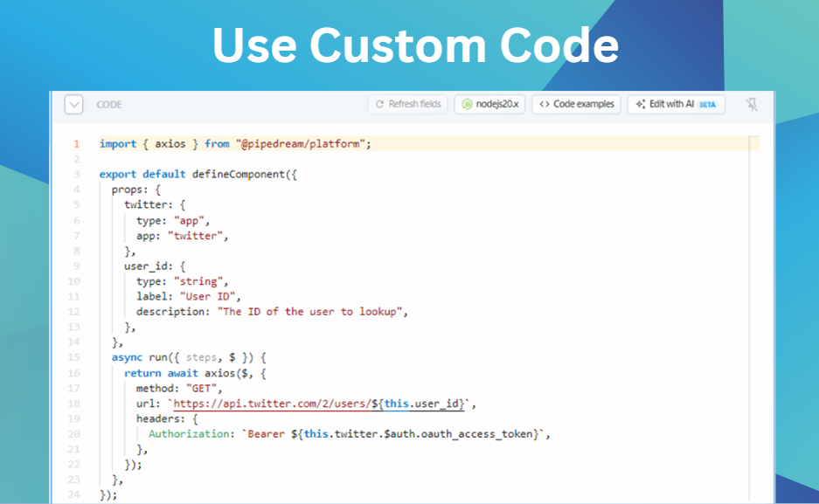Click the "headers: {" line

[167, 418]
